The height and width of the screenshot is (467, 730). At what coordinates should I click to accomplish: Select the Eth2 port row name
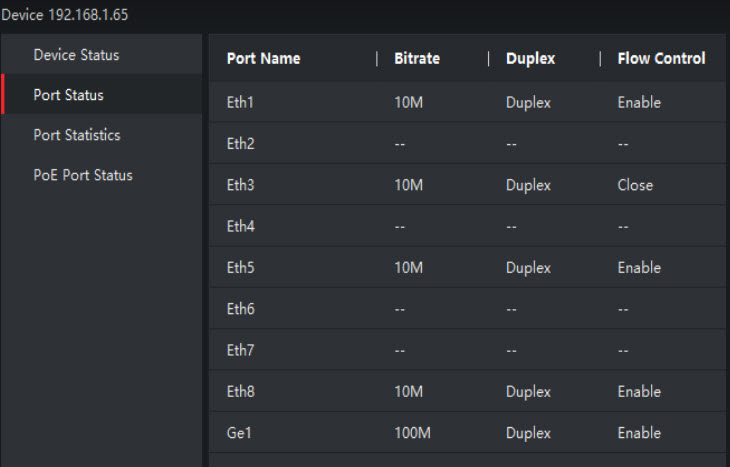241,144
